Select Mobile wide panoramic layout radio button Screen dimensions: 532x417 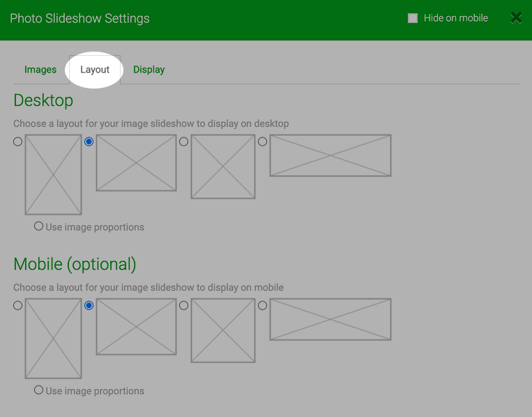pos(262,305)
